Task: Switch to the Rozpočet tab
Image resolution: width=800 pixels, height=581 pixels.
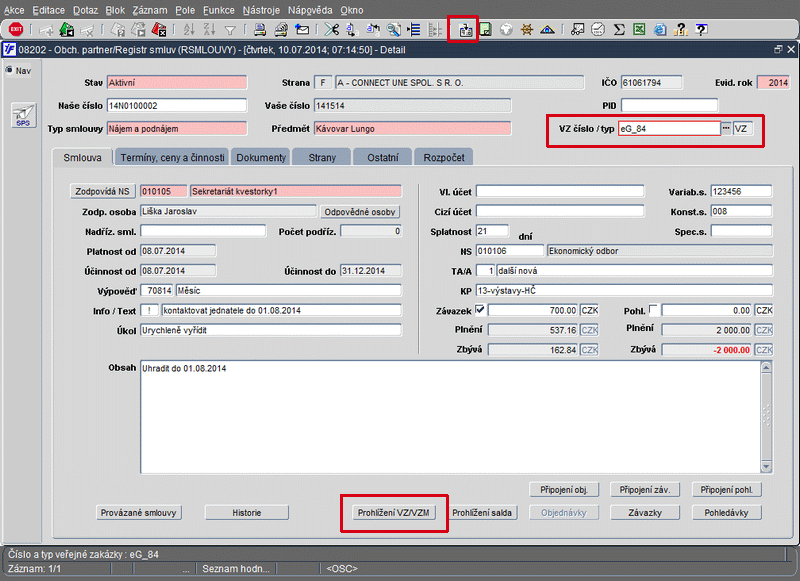Action: (444, 158)
